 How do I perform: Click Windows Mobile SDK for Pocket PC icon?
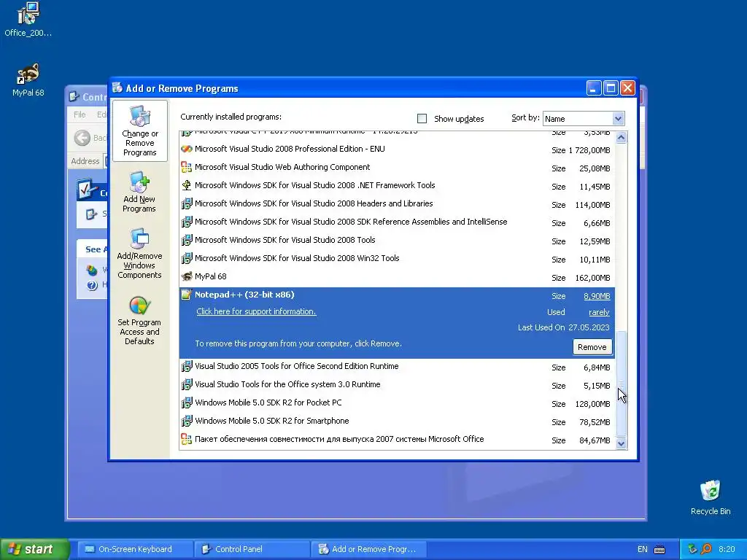click(x=186, y=402)
